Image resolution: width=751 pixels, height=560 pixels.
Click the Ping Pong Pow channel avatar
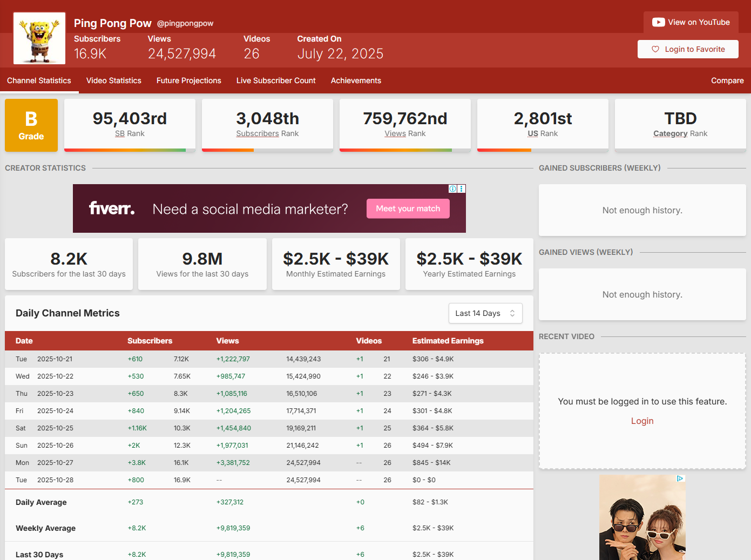coord(39,38)
